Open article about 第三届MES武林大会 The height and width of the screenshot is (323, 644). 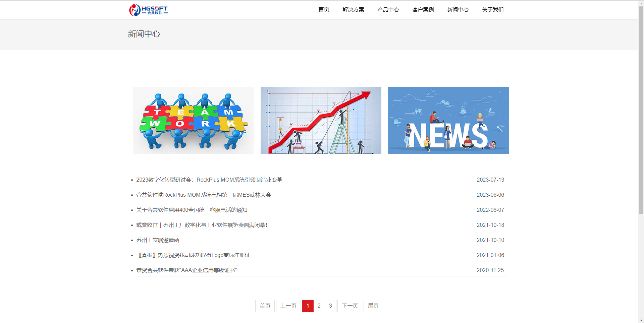point(204,195)
